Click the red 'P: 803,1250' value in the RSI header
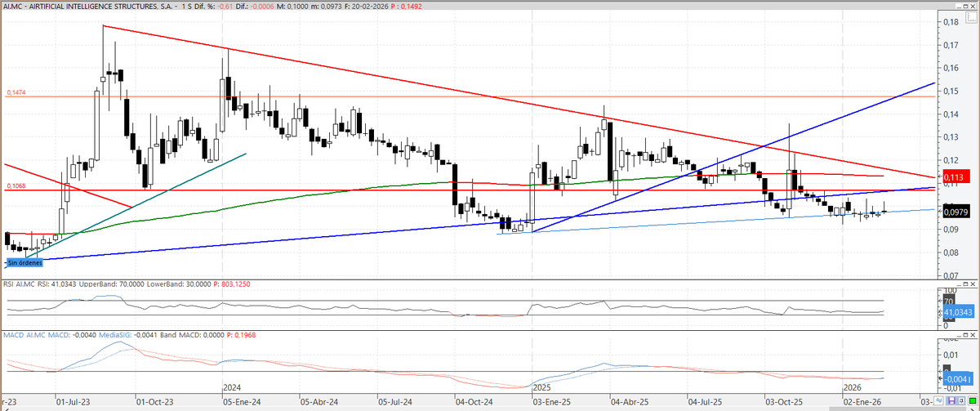Screen dimensions: 980x411 tap(231, 284)
